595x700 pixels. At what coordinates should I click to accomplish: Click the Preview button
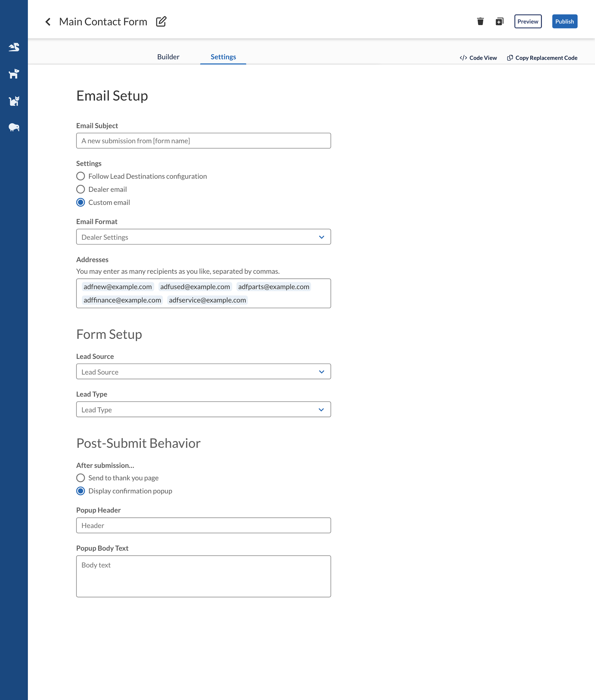point(528,21)
